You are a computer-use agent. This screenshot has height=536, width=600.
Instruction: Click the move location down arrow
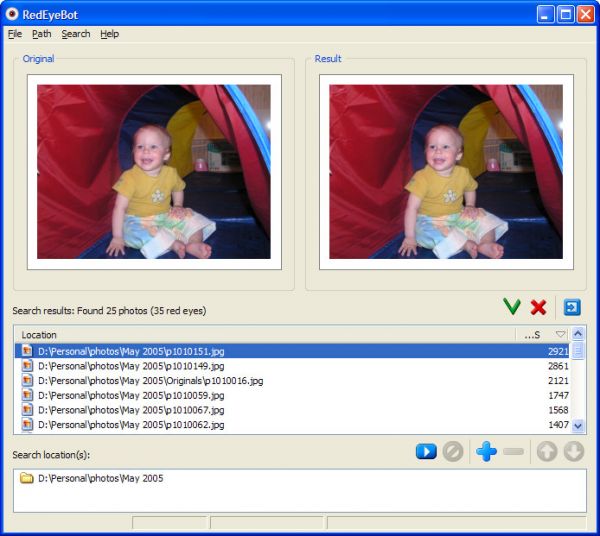573,452
